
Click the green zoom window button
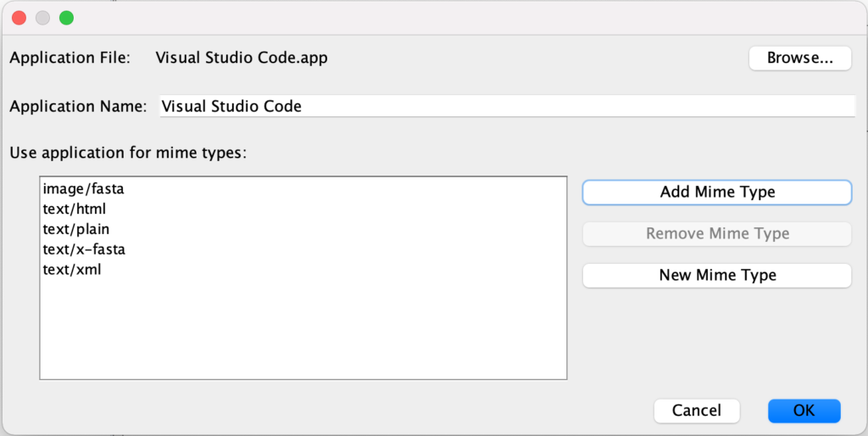66,18
